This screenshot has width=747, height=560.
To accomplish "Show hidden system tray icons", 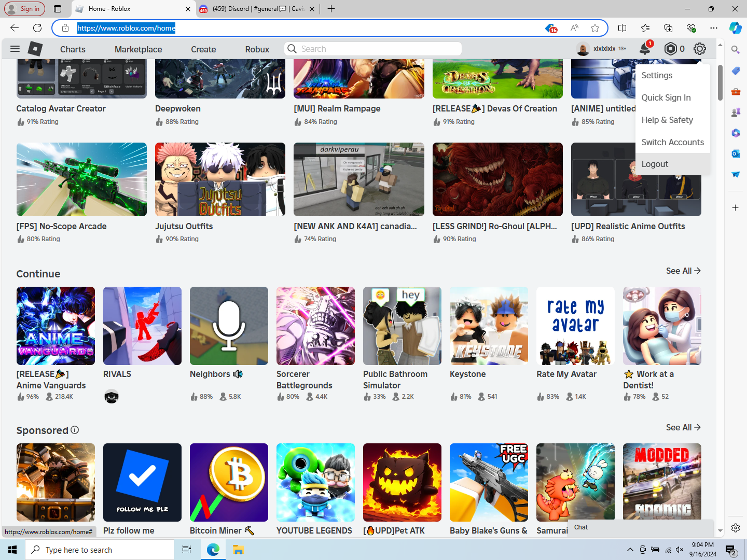I will click(x=630, y=550).
